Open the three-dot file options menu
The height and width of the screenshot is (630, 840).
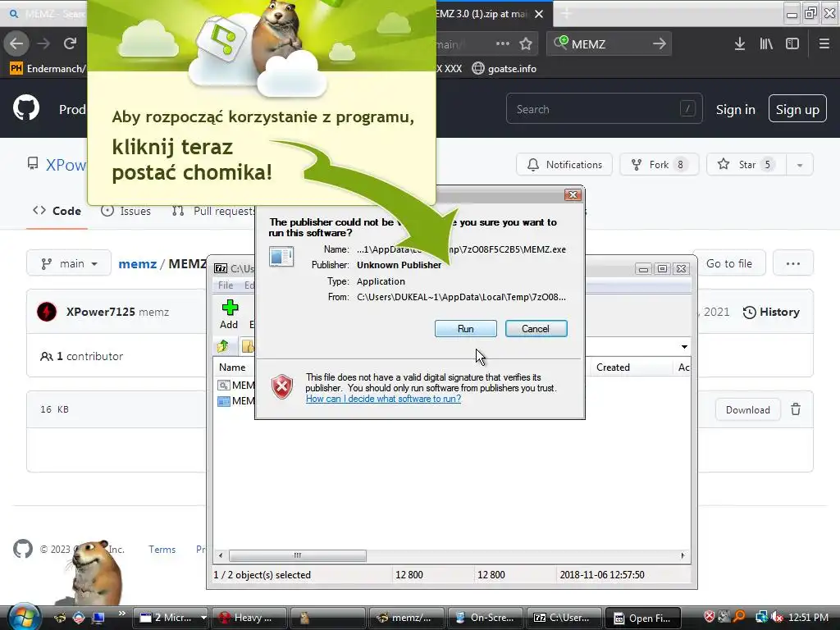point(793,263)
